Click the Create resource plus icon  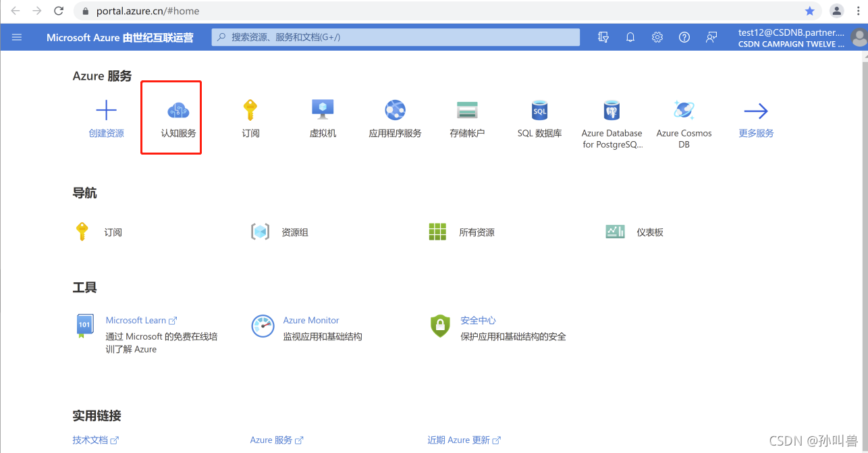[106, 110]
